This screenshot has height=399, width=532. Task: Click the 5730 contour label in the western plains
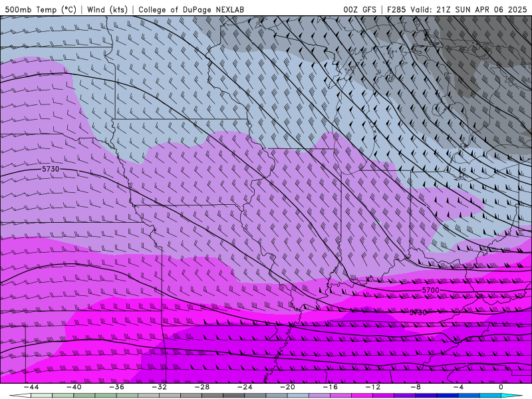51,169
